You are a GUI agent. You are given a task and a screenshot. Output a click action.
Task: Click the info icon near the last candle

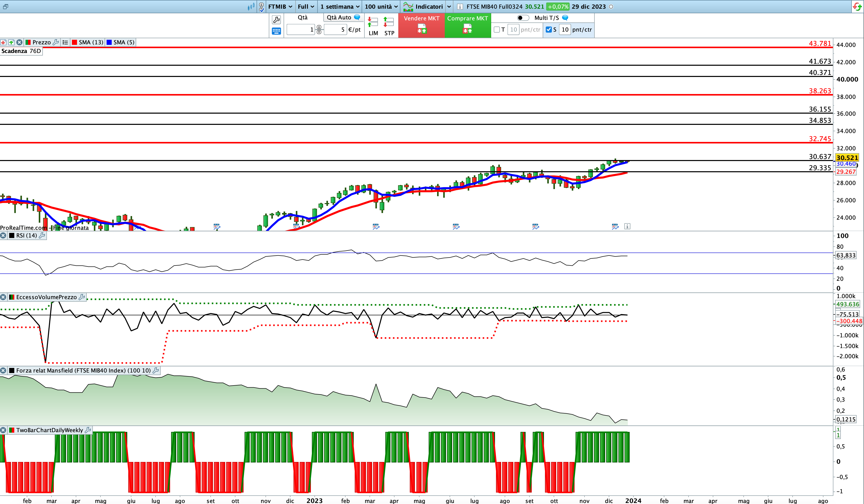click(627, 226)
